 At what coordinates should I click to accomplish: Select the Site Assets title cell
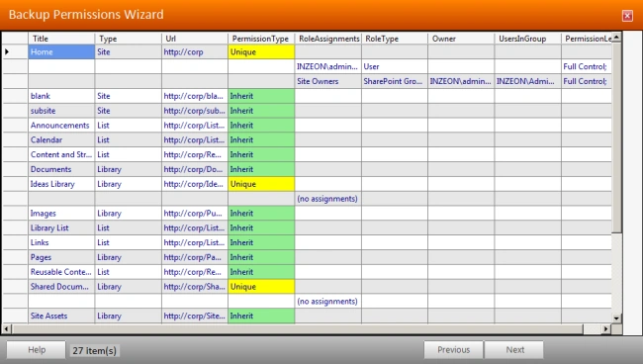coord(61,317)
